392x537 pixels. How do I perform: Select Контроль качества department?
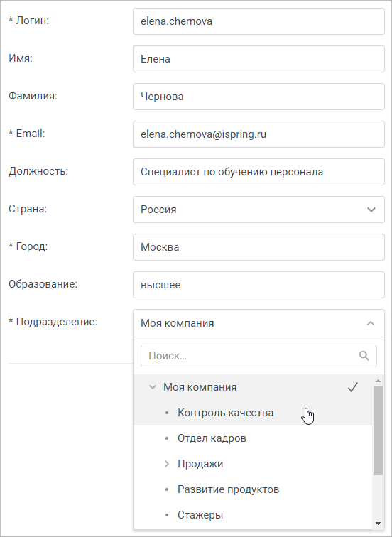[225, 413]
